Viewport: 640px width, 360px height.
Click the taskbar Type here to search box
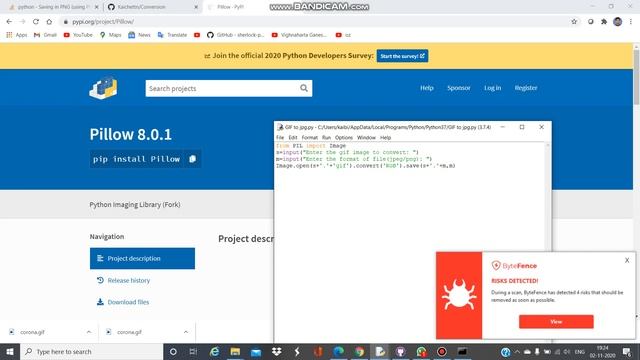coord(91,351)
